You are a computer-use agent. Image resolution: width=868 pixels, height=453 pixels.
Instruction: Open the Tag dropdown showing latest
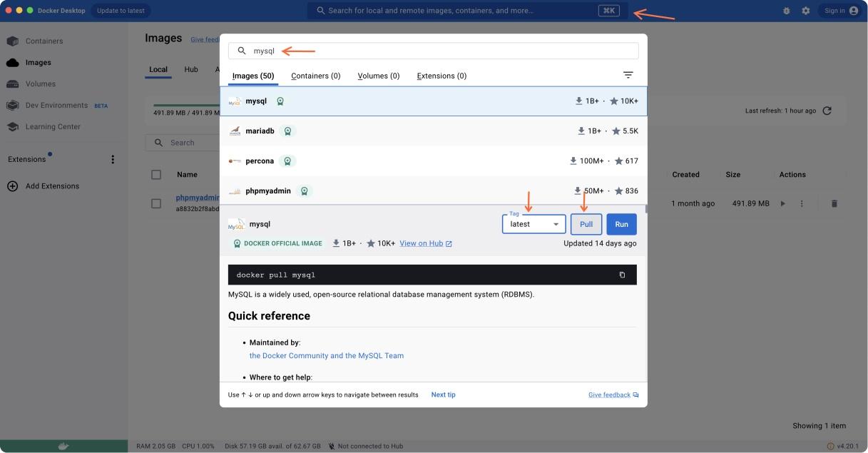(533, 223)
